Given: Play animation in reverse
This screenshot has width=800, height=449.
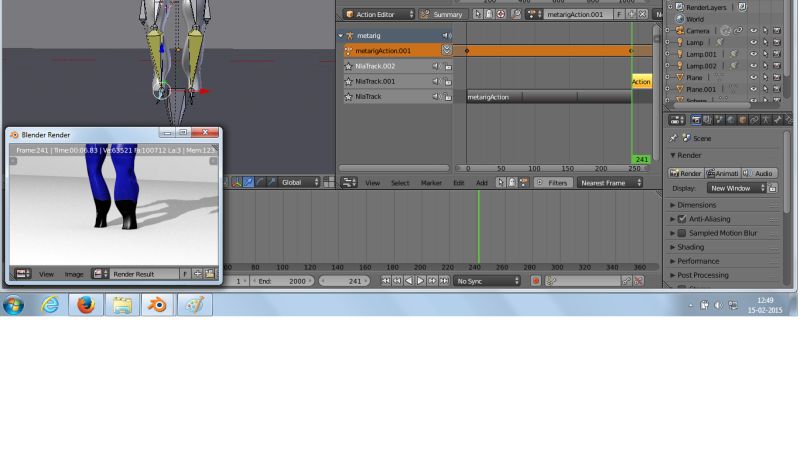Looking at the screenshot, I should click(409, 281).
